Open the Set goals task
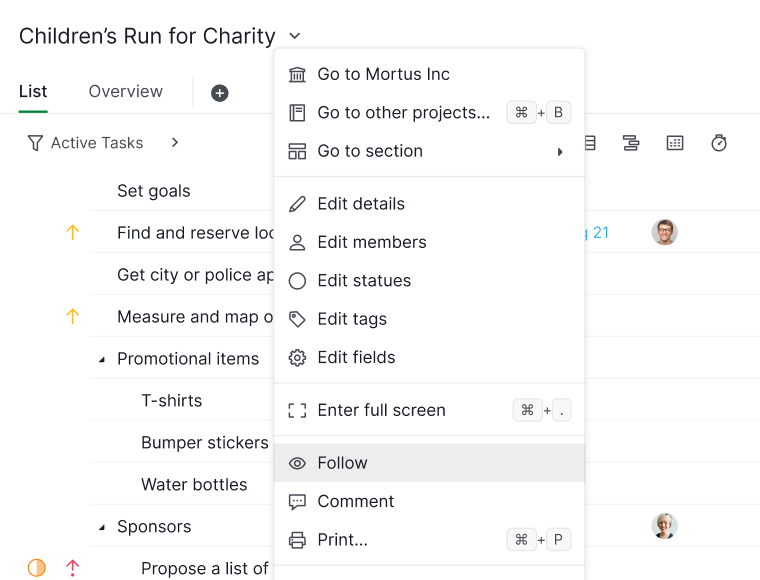Image resolution: width=760 pixels, height=580 pixels. [154, 191]
